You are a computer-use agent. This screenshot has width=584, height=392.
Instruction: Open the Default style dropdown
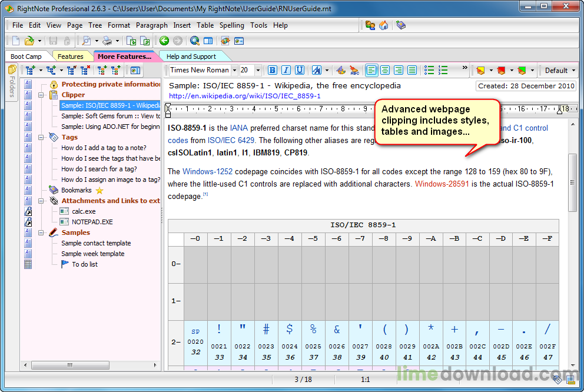559,70
